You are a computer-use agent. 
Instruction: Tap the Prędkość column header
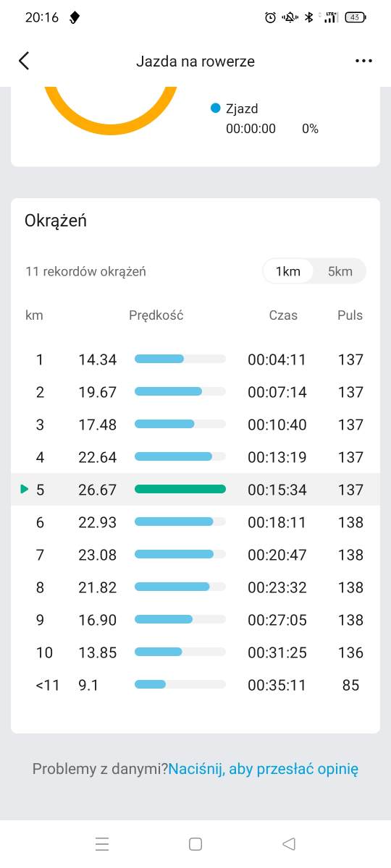click(x=156, y=315)
